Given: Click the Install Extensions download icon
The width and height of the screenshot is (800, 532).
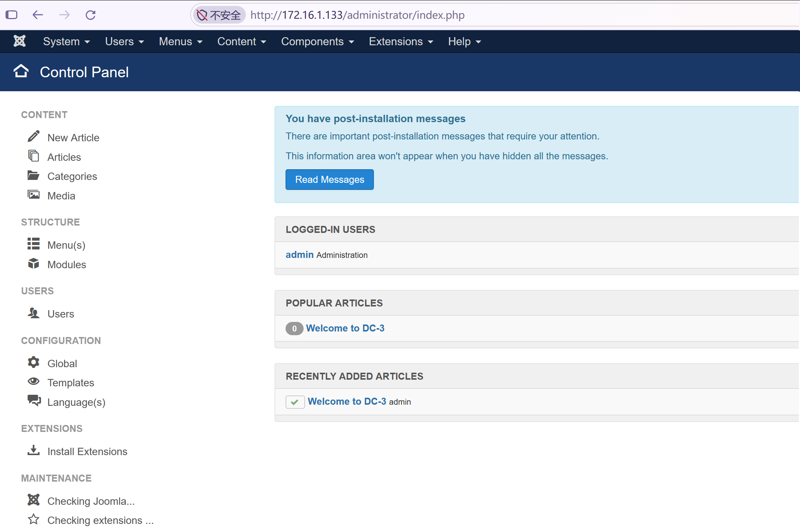Looking at the screenshot, I should tap(33, 450).
